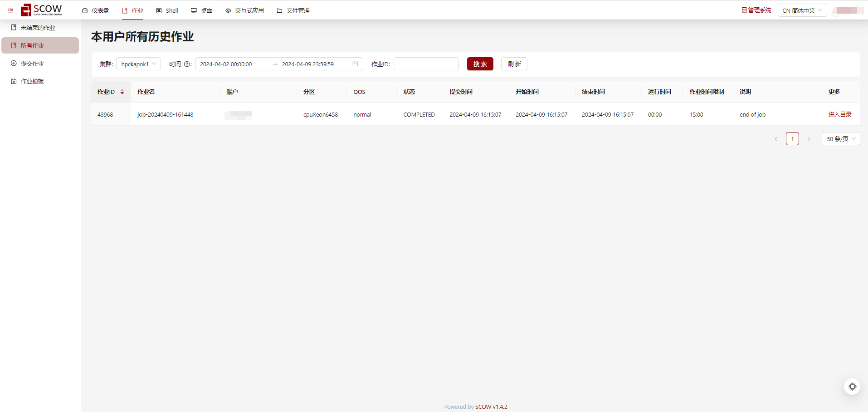This screenshot has height=412, width=868.
Task: Select 提交作业 in sidebar
Action: [40, 64]
